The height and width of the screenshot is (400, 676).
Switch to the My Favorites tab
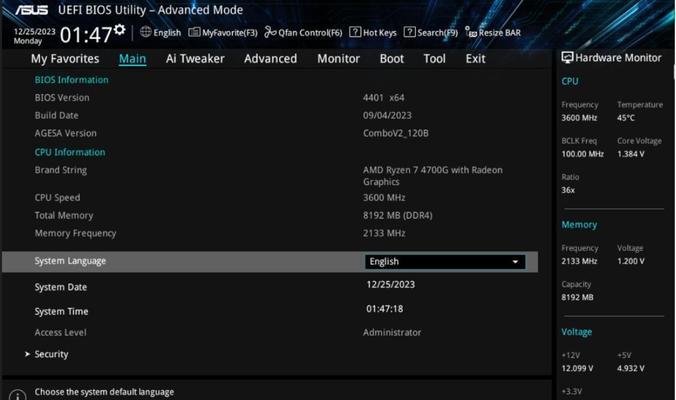pos(65,59)
